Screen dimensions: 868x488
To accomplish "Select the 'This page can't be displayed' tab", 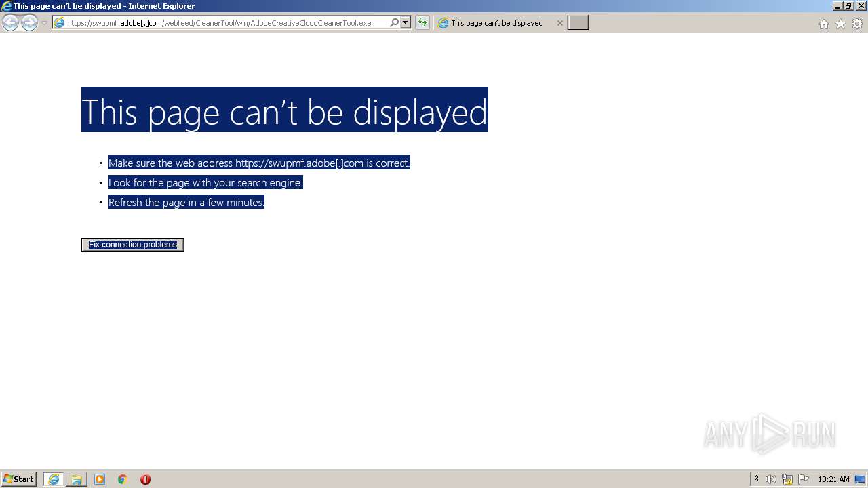I will (497, 23).
